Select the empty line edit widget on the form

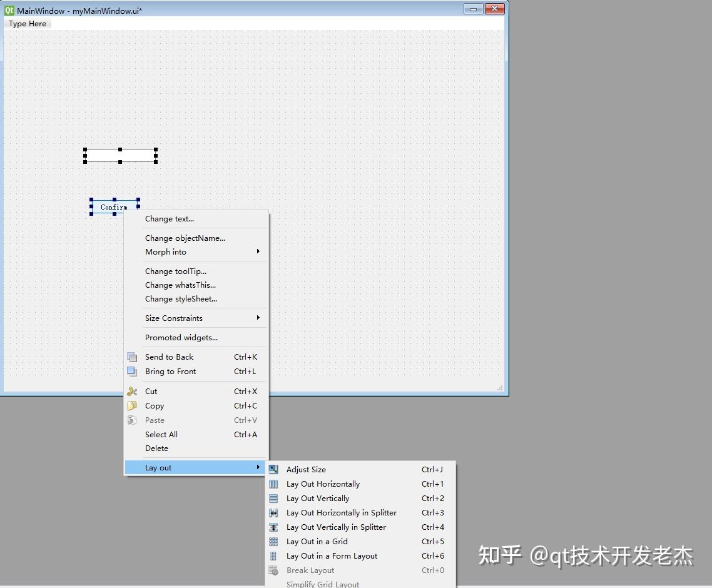(x=120, y=155)
